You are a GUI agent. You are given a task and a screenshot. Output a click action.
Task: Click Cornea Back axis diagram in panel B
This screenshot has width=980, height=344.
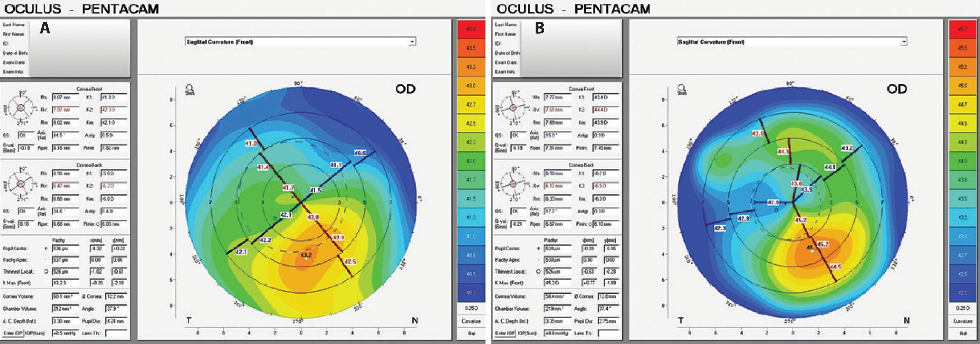(513, 184)
